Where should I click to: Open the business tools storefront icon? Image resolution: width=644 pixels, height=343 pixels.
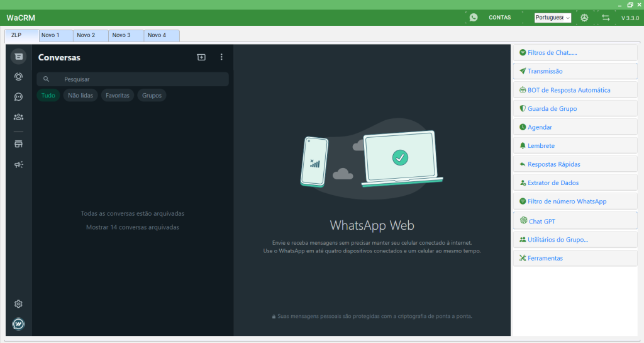18,144
